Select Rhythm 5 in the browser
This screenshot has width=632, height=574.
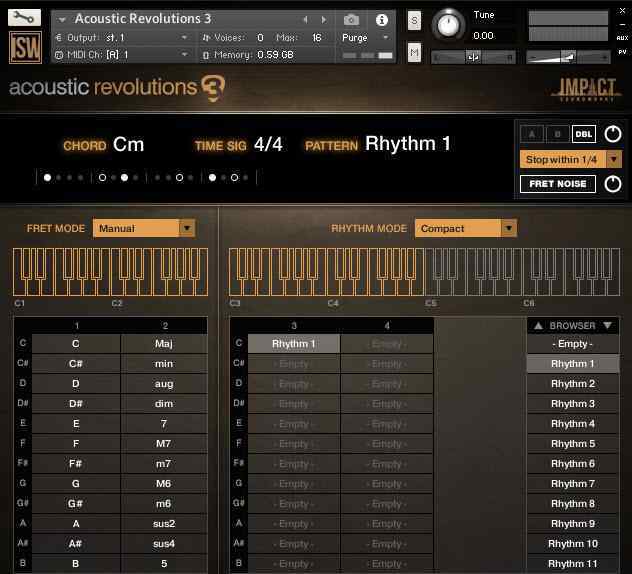coord(573,443)
